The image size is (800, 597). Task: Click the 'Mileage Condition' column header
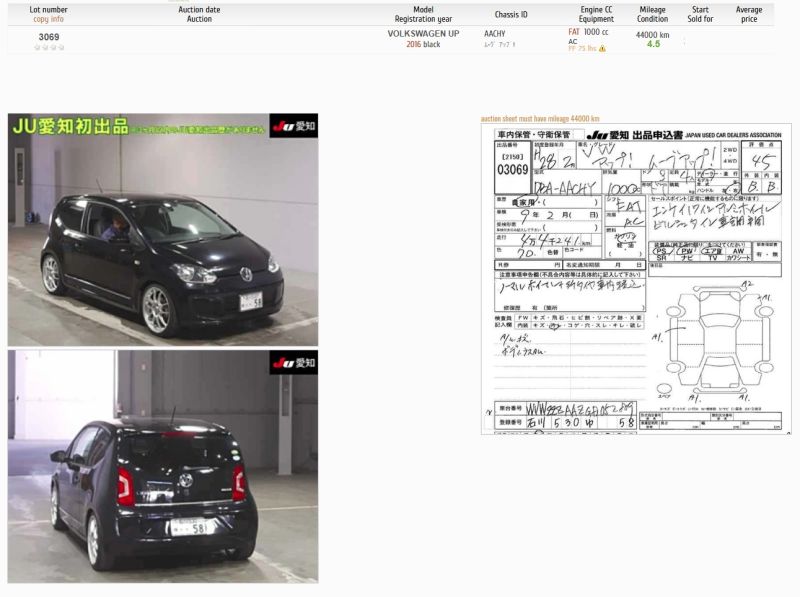pyautogui.click(x=652, y=14)
